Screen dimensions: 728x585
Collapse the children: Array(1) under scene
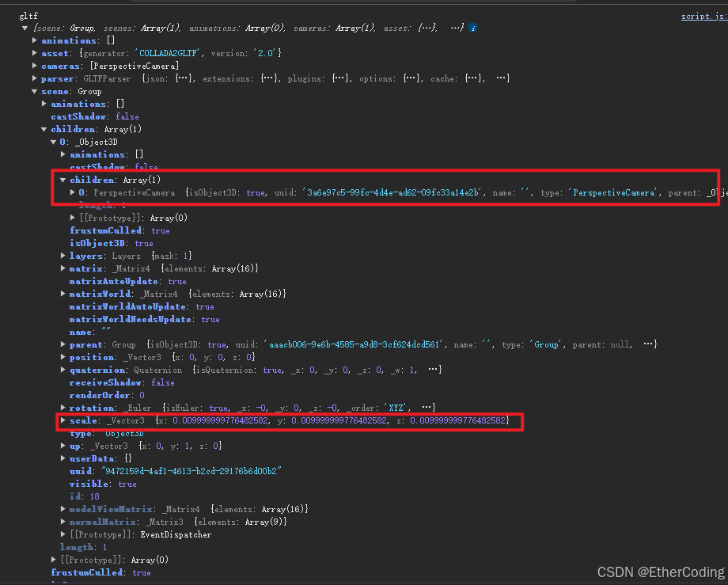click(x=44, y=130)
